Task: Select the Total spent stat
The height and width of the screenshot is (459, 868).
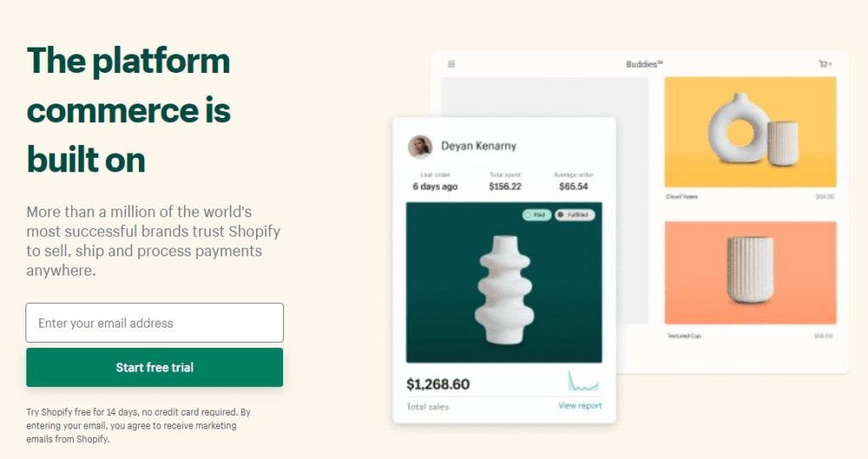Action: (x=505, y=182)
